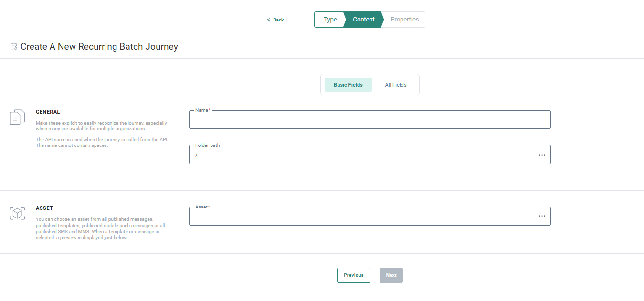Jump to the Properties step

(x=404, y=20)
